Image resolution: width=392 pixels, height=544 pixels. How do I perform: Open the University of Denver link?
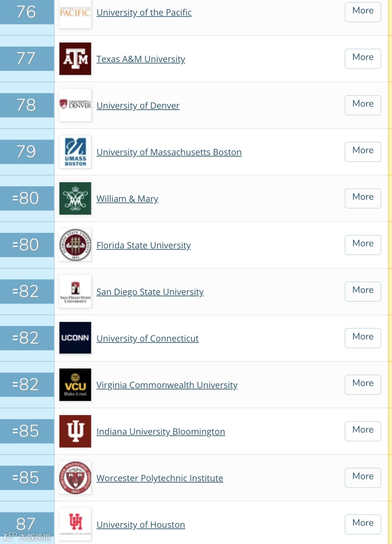[138, 106]
